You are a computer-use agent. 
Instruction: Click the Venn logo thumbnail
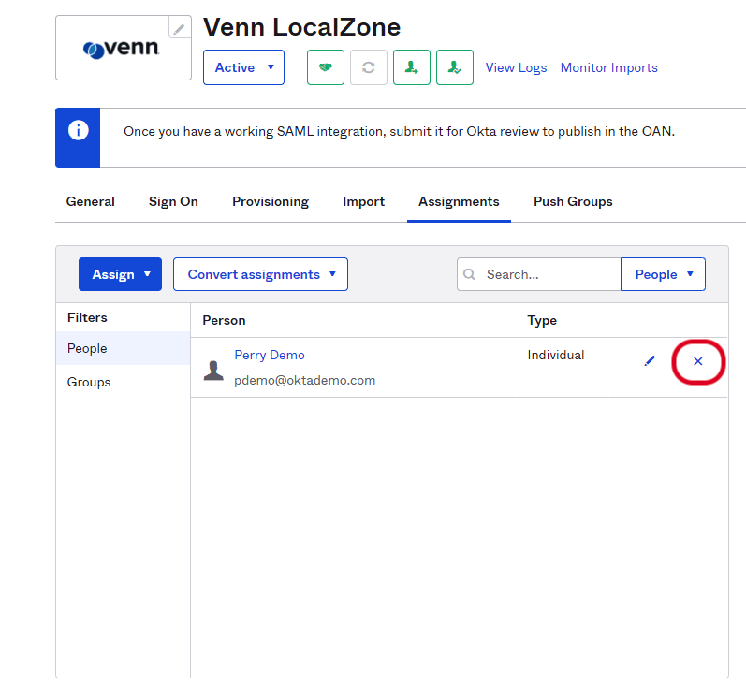[124, 48]
